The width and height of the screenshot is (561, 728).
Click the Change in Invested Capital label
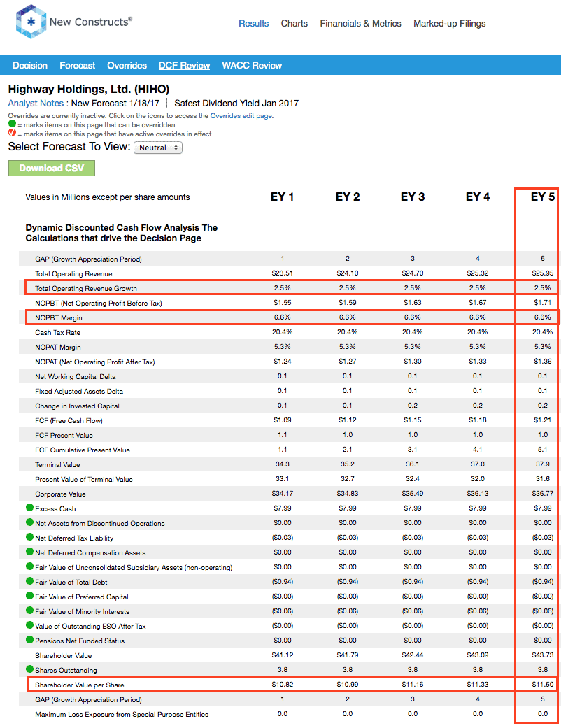(x=77, y=406)
